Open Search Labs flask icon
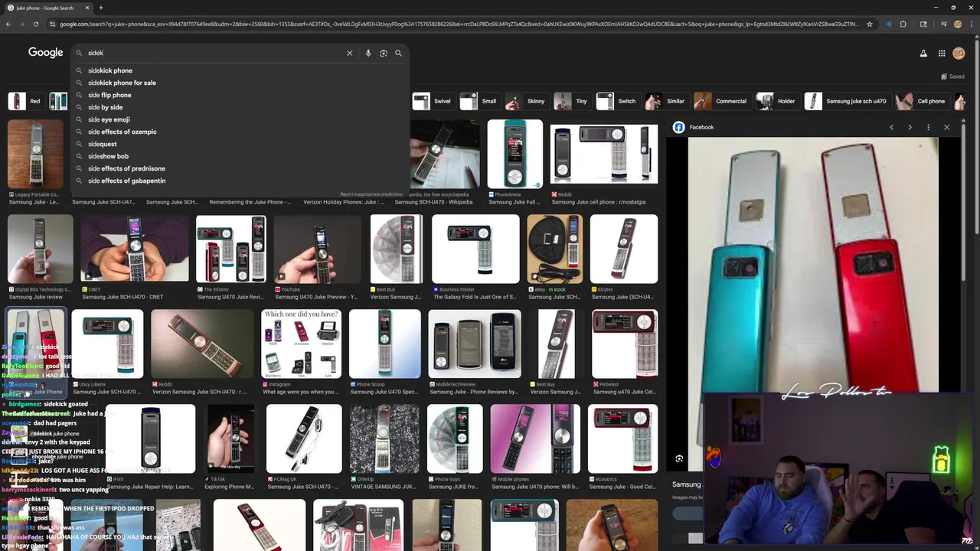980x551 pixels. click(923, 53)
